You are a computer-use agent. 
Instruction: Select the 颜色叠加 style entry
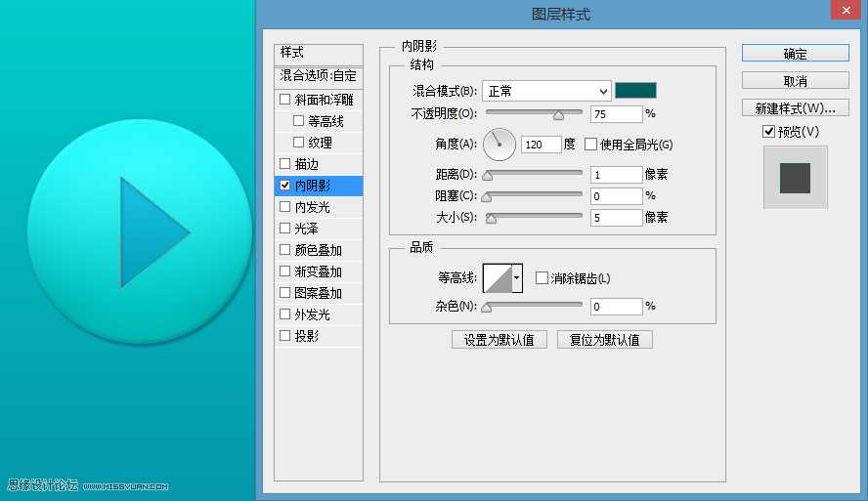(319, 249)
